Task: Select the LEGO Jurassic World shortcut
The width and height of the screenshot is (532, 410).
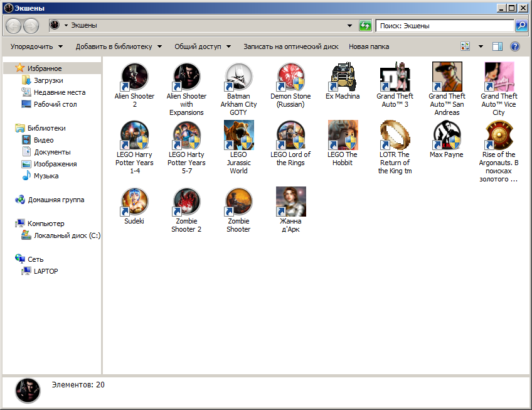Action: click(238, 135)
